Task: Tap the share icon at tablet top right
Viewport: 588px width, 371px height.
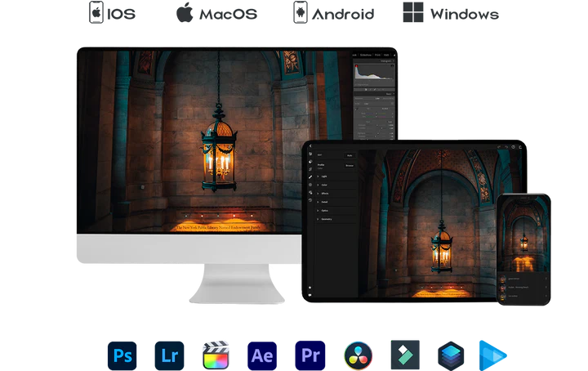Action: pos(520,147)
